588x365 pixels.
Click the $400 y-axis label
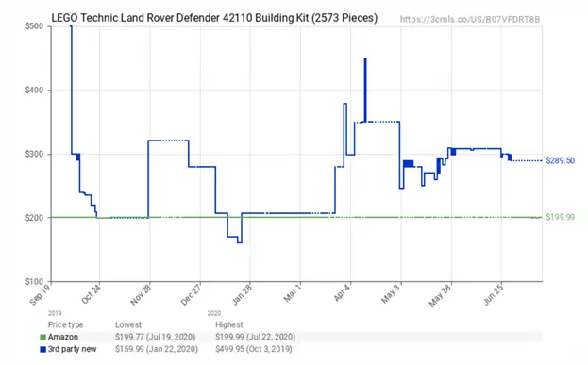pyautogui.click(x=34, y=91)
